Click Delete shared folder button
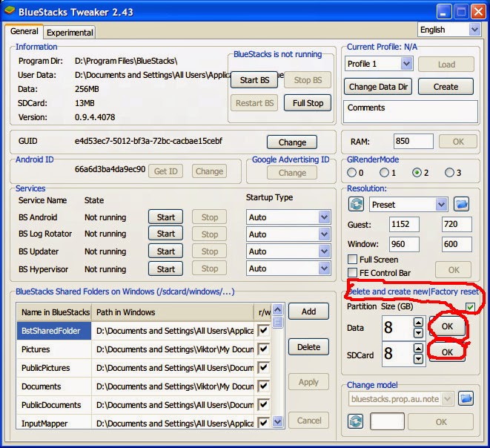This screenshot has height=448, width=490. pos(308,347)
